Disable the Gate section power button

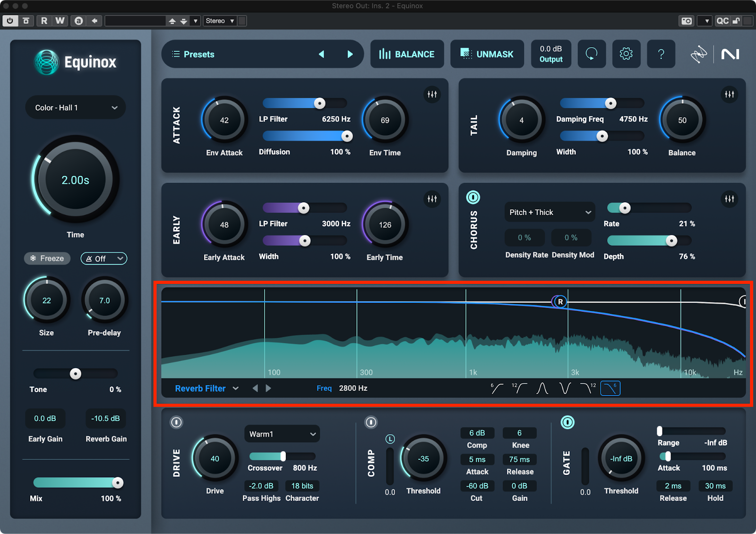pyautogui.click(x=567, y=422)
